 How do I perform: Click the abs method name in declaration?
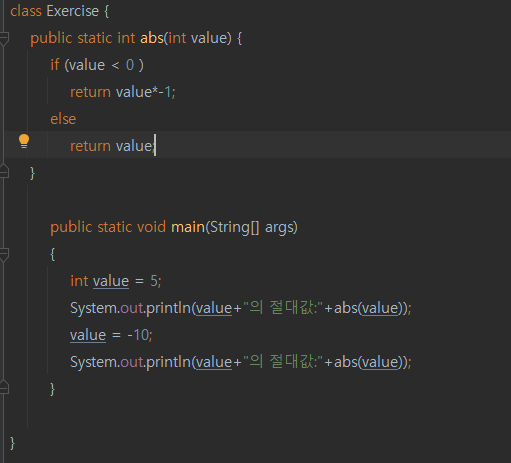tap(152, 38)
